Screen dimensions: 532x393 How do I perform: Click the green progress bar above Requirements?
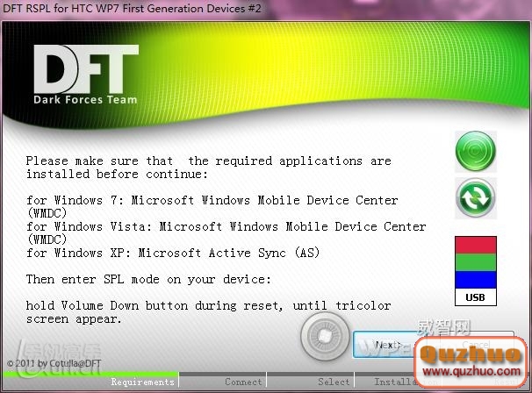90,374
